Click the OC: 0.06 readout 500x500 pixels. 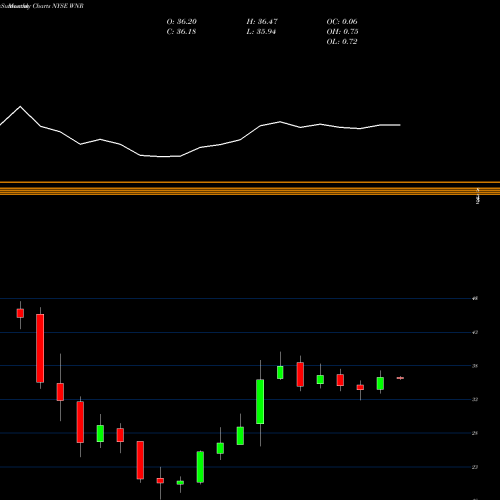pos(342,22)
